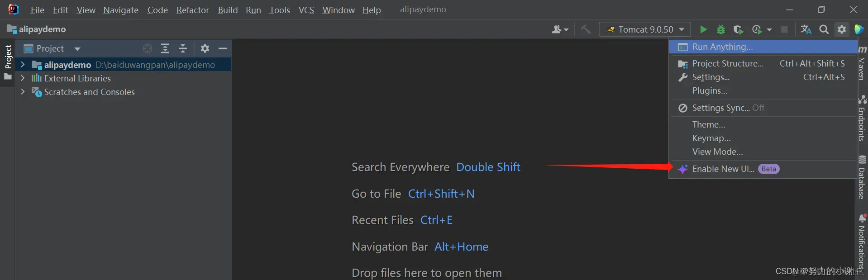868x280 pixels.
Task: Open Project panel options gear
Action: 205,48
